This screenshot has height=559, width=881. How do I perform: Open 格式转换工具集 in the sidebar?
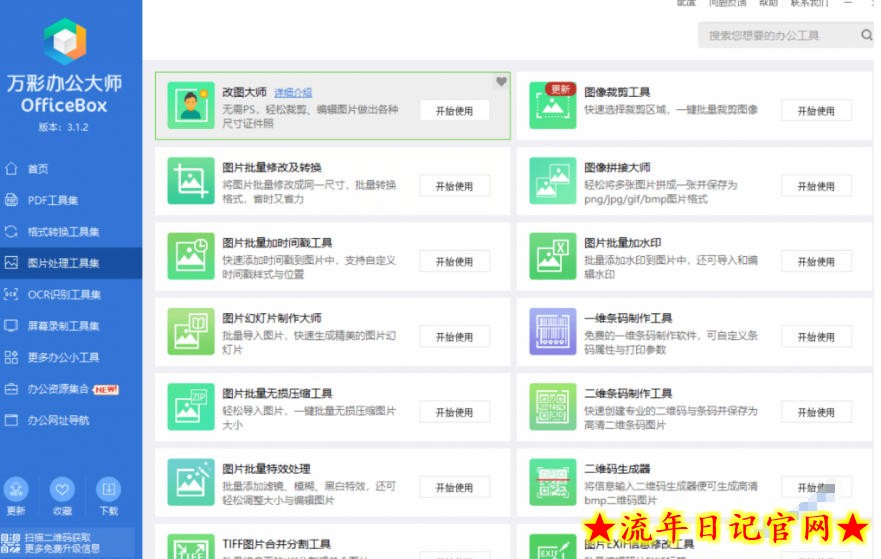coord(71,231)
